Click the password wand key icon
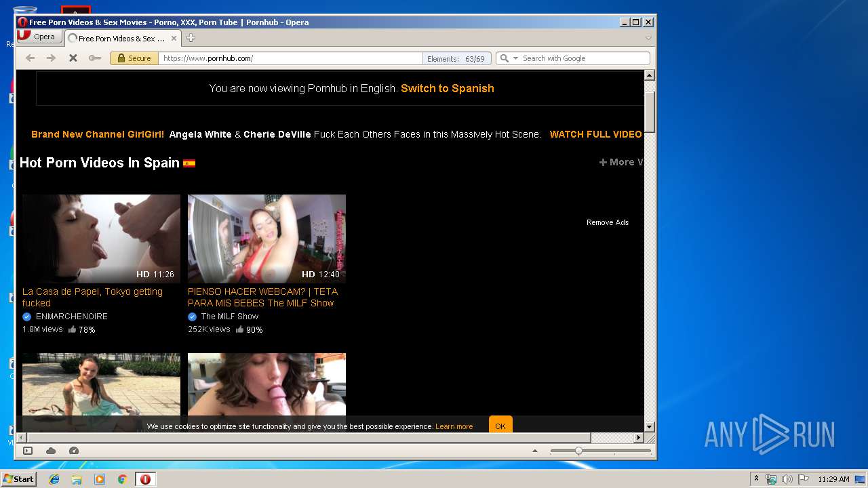The width and height of the screenshot is (868, 488). click(95, 58)
